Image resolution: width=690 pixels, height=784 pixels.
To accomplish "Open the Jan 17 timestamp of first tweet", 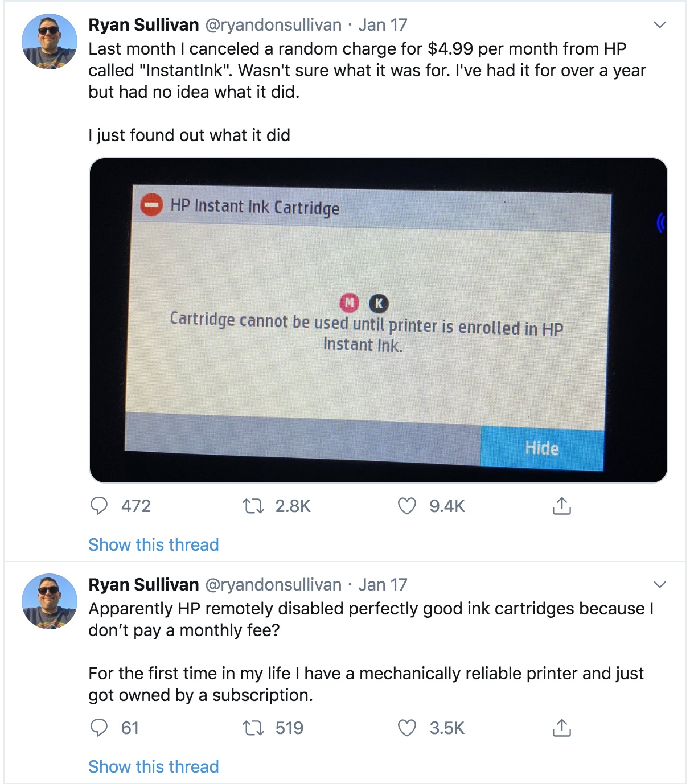I will (x=383, y=25).
